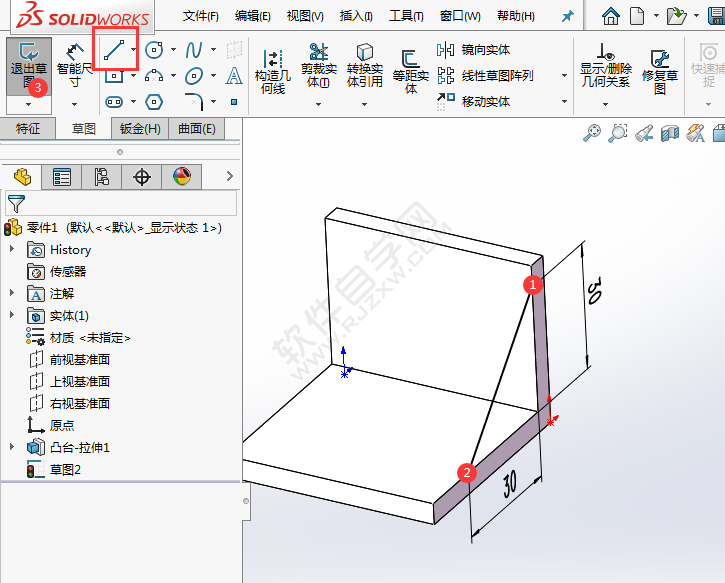
Task: Click Convert Entities (转换实体引用)
Action: (365, 66)
